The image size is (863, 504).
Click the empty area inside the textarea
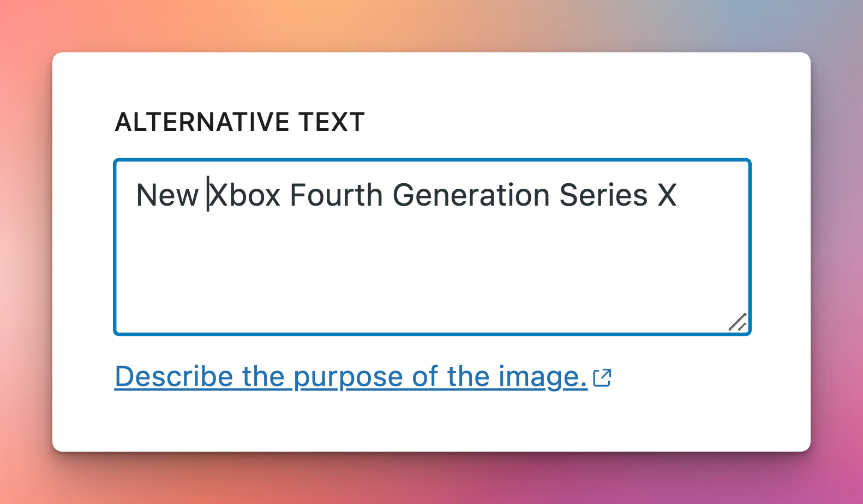[425, 273]
